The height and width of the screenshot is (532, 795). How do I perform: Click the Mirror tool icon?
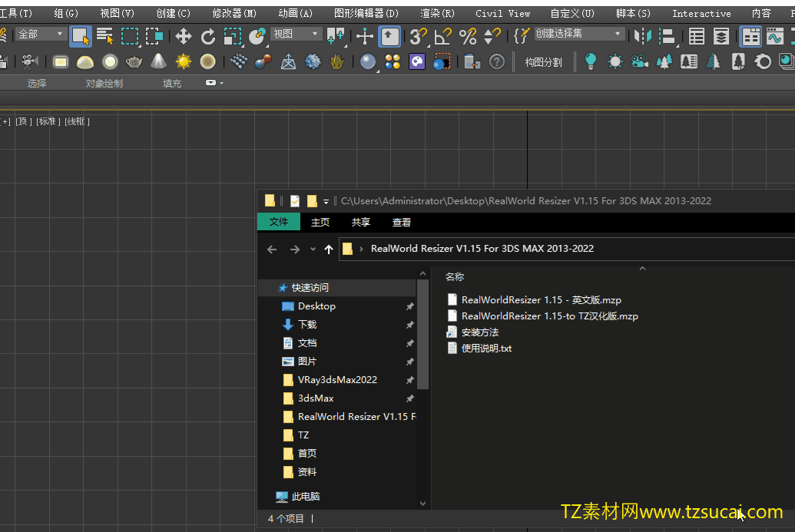pos(642,36)
